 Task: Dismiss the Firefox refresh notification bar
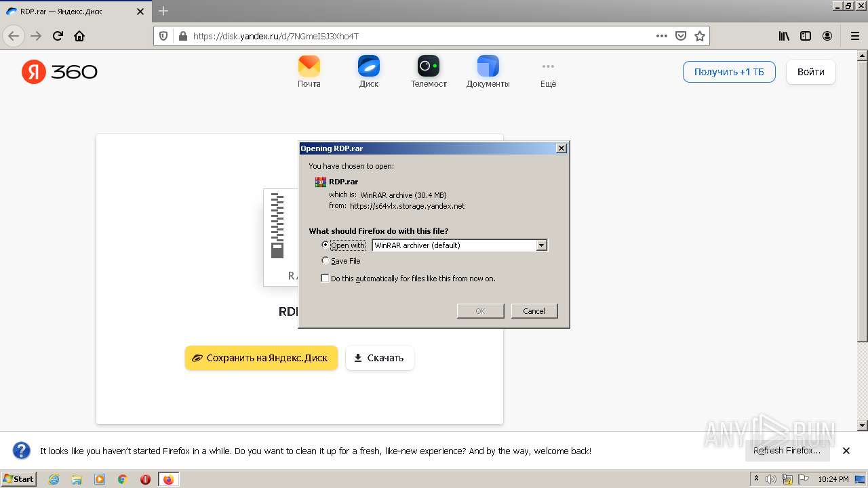click(x=846, y=451)
